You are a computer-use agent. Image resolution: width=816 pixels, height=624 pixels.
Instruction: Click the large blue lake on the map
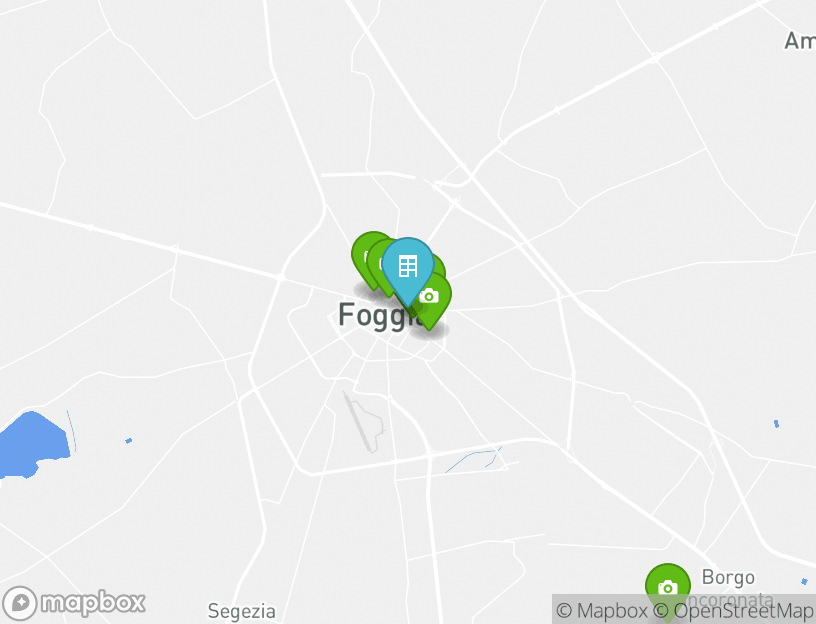point(33,445)
